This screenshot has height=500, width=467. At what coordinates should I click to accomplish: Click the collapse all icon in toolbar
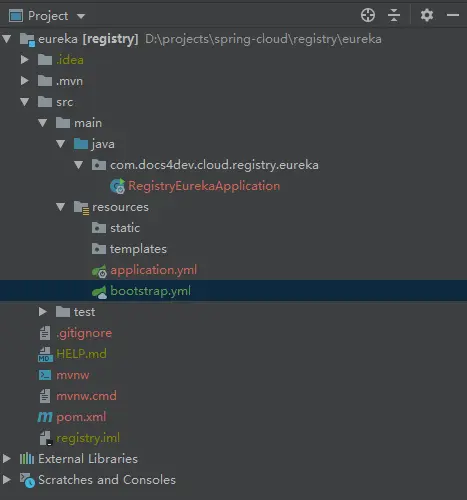pos(394,15)
